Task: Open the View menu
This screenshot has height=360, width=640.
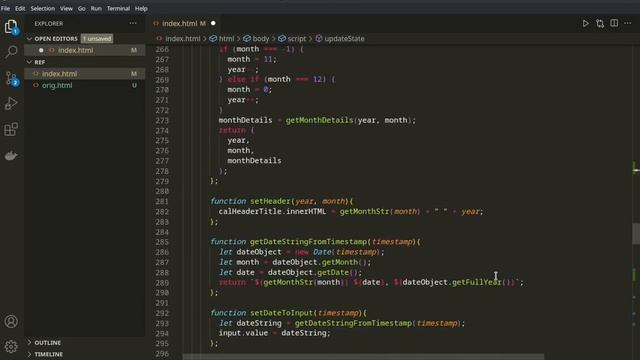Action: [66, 8]
